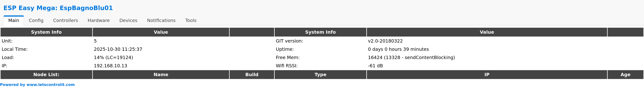The image size is (644, 89).
Task: Click the GIT version value v2.0-20180322
Action: (385, 41)
